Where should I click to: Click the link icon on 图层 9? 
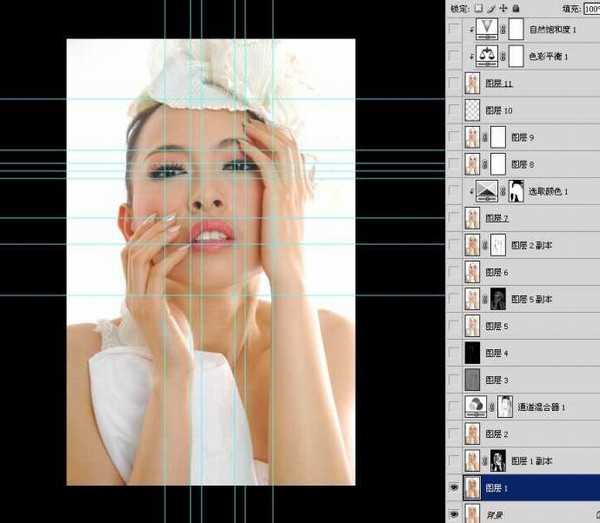(487, 137)
